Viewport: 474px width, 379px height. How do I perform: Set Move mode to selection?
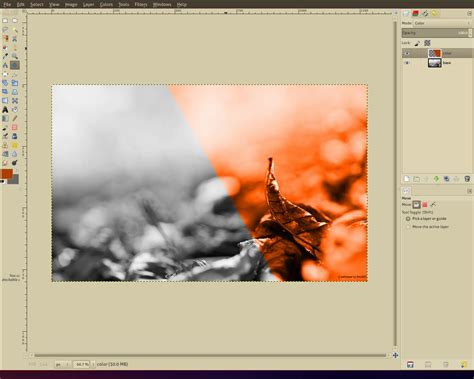point(425,204)
